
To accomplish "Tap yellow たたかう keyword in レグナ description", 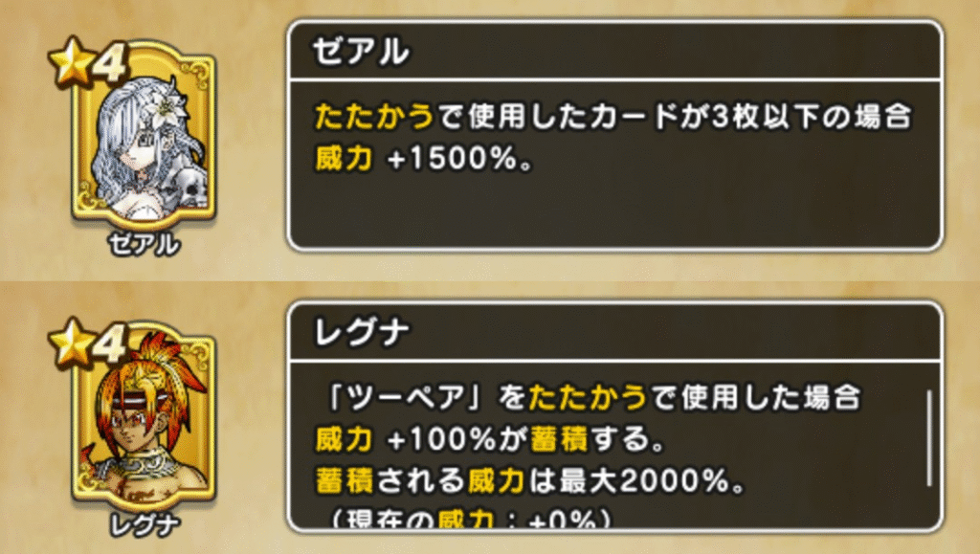I will 590,395.
